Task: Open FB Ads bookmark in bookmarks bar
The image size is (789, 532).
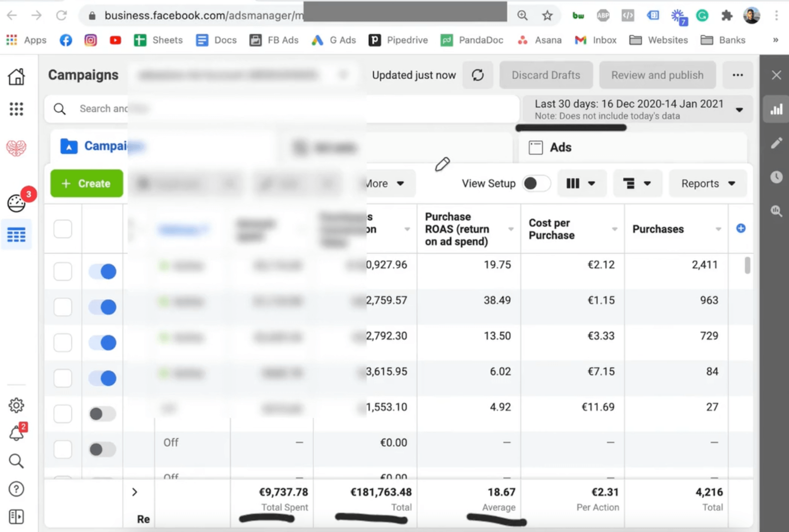Action: coord(274,40)
